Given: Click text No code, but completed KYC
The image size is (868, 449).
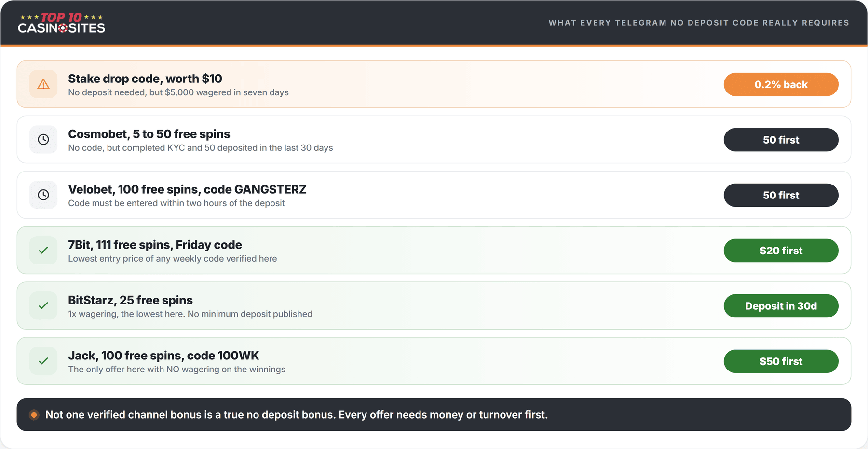Looking at the screenshot, I should pyautogui.click(x=201, y=148).
